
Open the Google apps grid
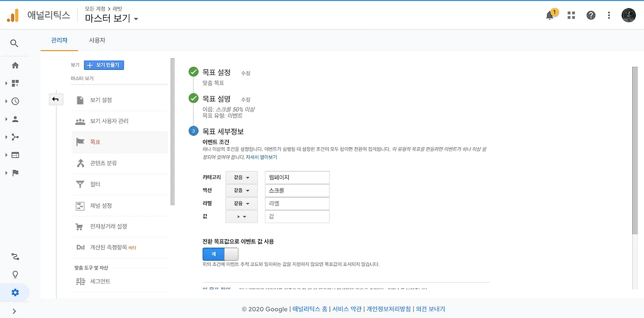coord(571,15)
